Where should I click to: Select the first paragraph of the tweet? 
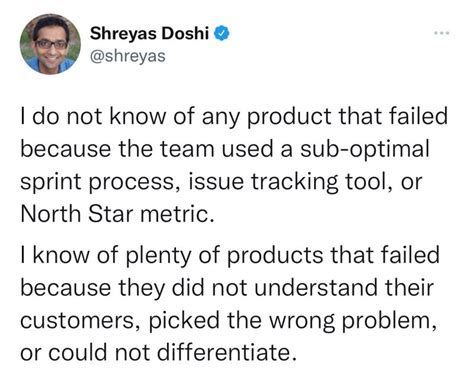coord(234,165)
